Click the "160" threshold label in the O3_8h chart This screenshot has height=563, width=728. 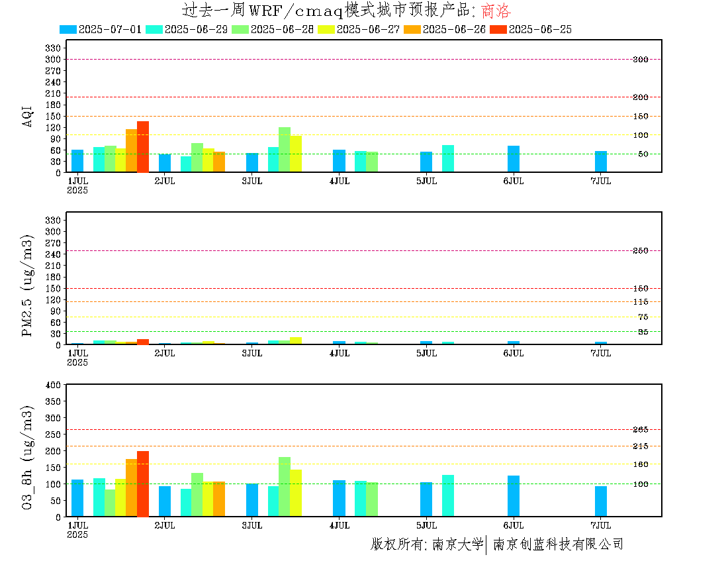coord(641,464)
